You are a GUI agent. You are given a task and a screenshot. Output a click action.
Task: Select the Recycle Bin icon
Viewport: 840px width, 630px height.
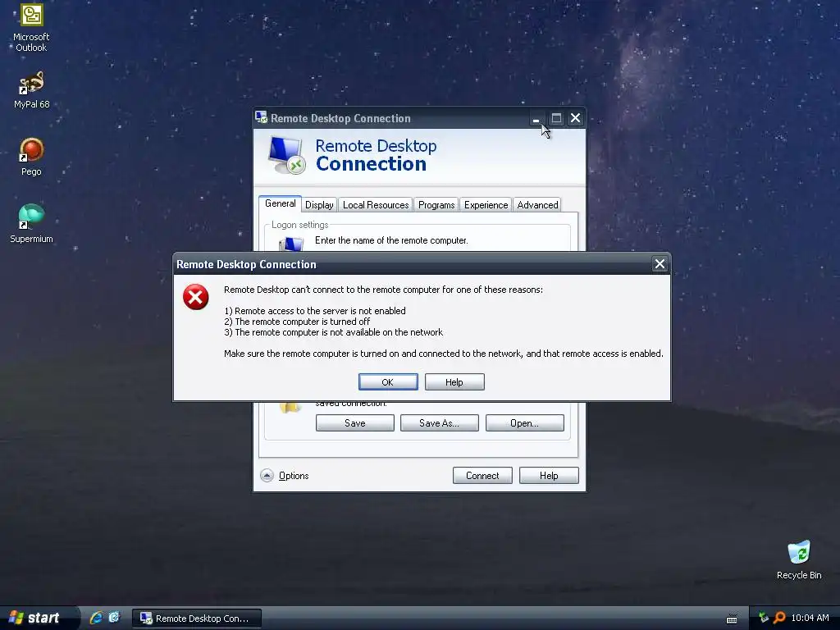point(799,559)
